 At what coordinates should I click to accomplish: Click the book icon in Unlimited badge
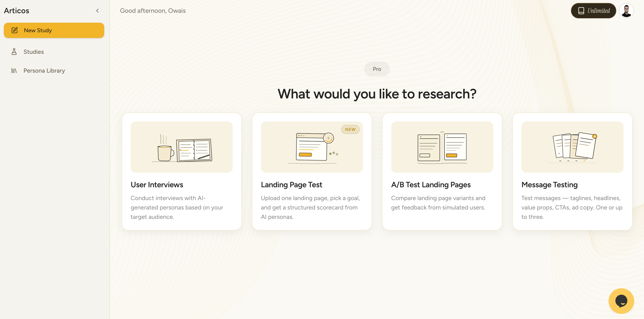581,11
